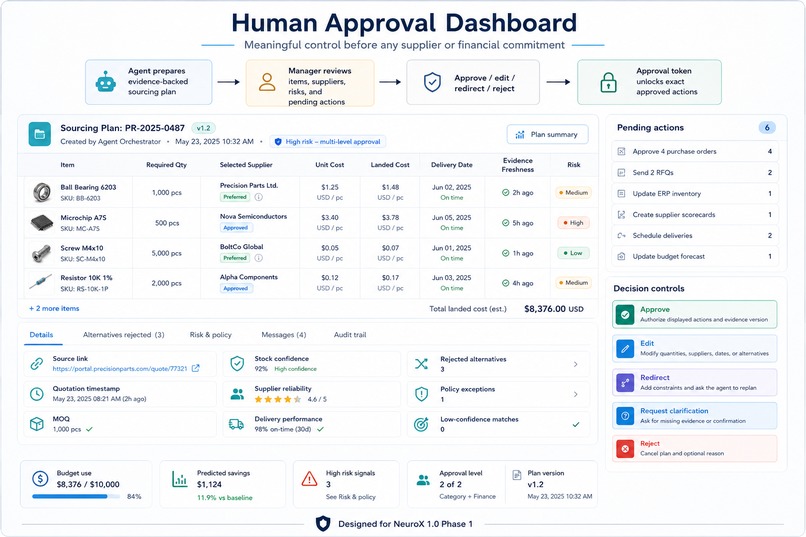Viewport: 806px width, 537px height.
Task: Click the Rejected alternatives shuffle icon
Action: coord(421,364)
